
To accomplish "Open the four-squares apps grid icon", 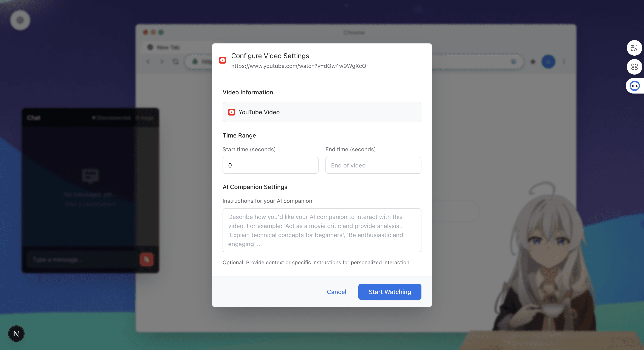I will 634,67.
